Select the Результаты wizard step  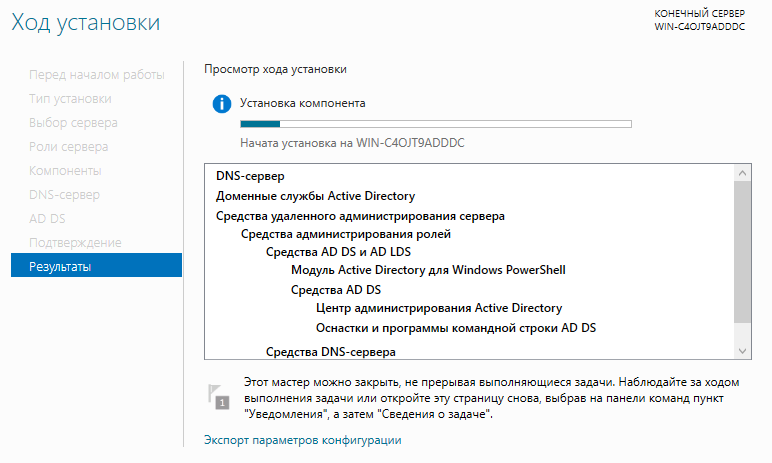coord(96,266)
